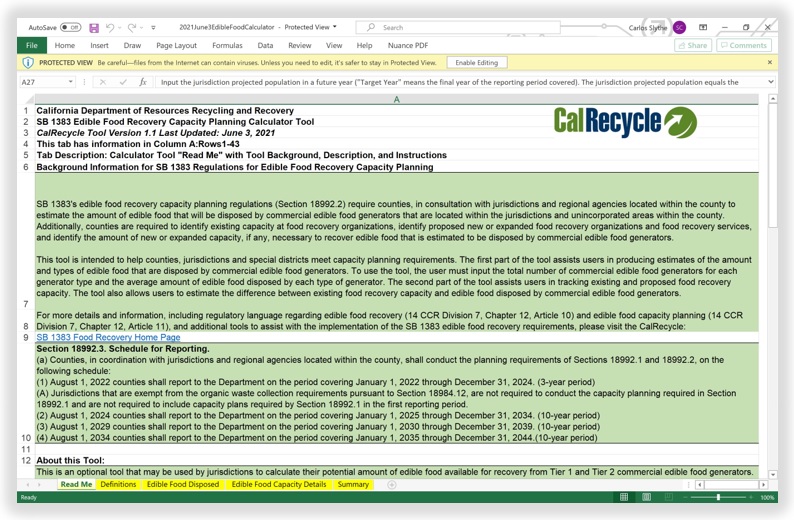Viewport: 794px width, 520px height.
Task: Open Customize Quick Access Toolbar menu
Action: pyautogui.click(x=153, y=28)
